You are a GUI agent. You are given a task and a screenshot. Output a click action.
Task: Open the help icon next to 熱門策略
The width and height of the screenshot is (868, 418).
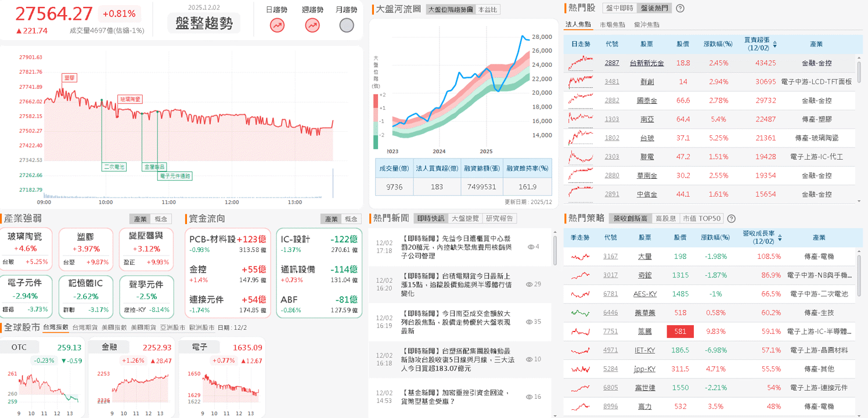pyautogui.click(x=732, y=219)
